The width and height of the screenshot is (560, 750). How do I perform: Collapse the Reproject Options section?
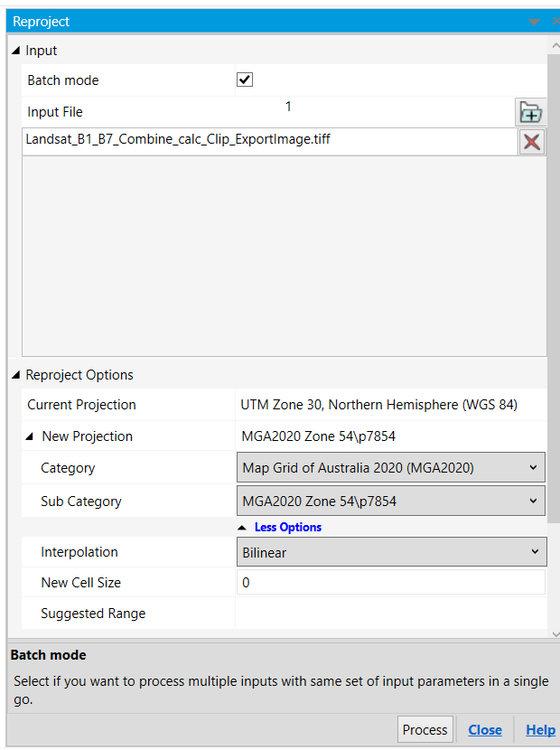point(14,374)
